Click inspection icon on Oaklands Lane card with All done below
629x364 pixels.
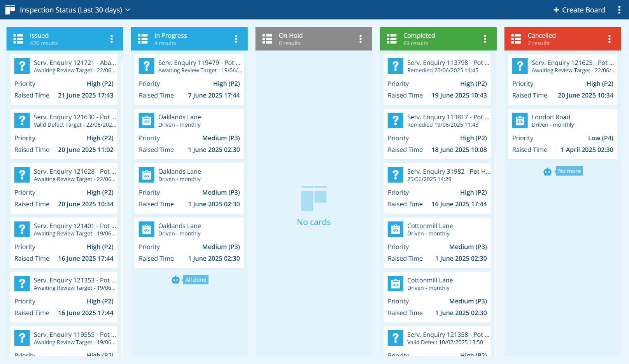[x=147, y=229]
